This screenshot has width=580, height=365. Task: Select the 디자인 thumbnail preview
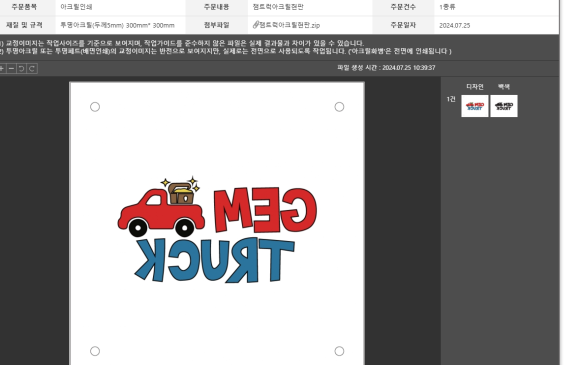coord(475,106)
